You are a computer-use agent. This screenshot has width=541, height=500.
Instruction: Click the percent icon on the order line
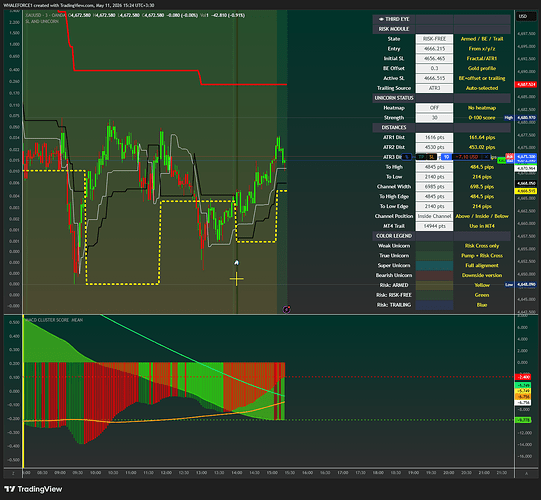pyautogui.click(x=406, y=157)
